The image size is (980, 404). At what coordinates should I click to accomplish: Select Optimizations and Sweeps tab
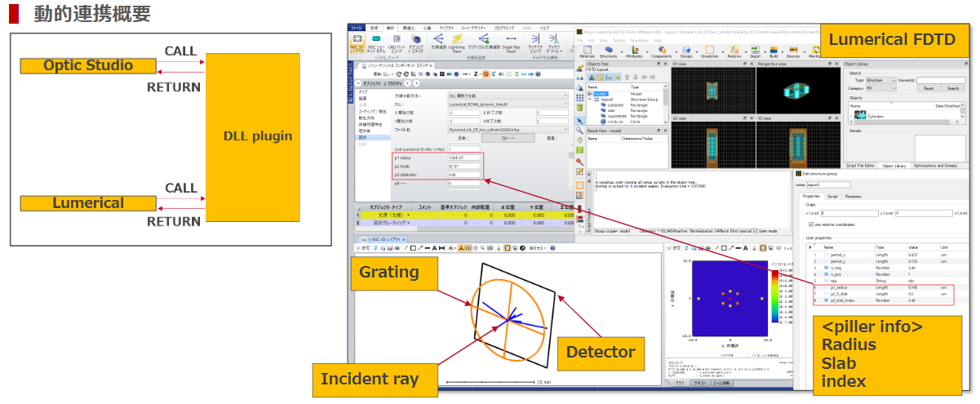(x=937, y=166)
